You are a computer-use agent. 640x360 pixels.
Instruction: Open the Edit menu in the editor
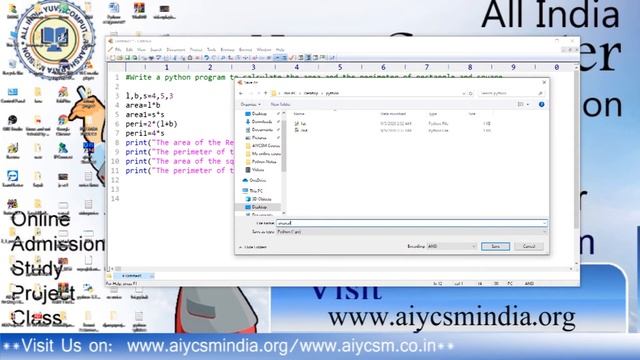pyautogui.click(x=129, y=50)
